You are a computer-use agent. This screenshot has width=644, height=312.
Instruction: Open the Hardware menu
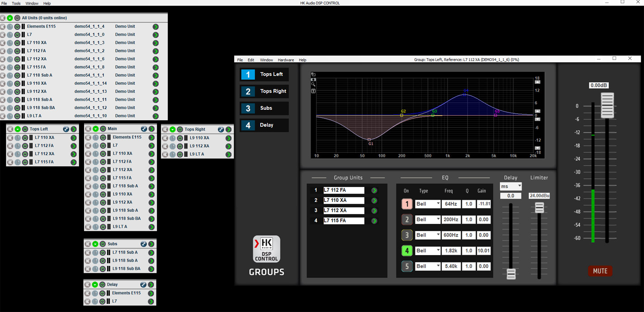coord(286,60)
